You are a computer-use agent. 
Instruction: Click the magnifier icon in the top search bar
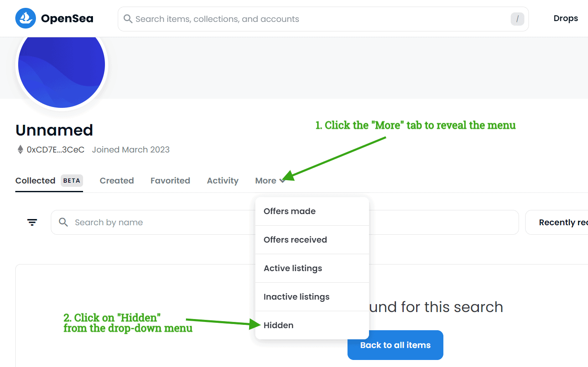pyautogui.click(x=128, y=19)
